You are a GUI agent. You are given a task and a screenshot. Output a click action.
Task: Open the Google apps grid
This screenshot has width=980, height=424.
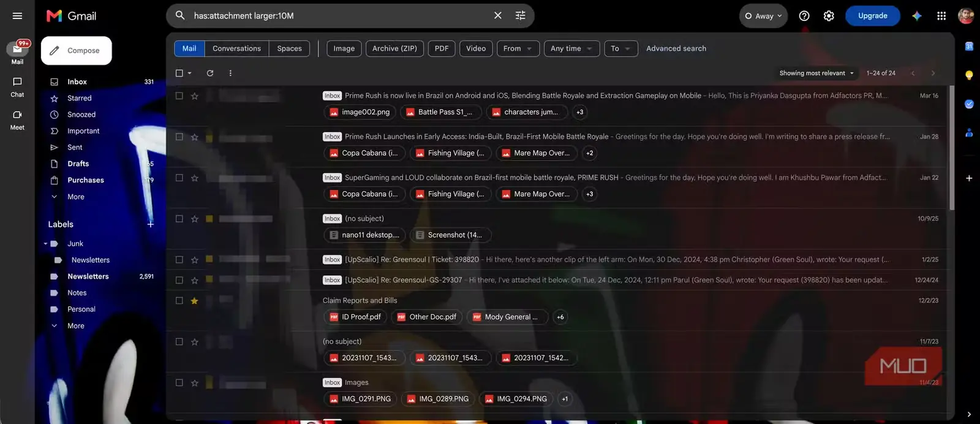(x=941, y=16)
